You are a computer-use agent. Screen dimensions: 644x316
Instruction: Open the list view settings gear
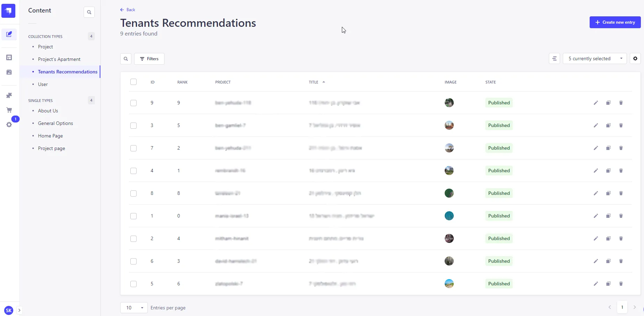point(635,58)
